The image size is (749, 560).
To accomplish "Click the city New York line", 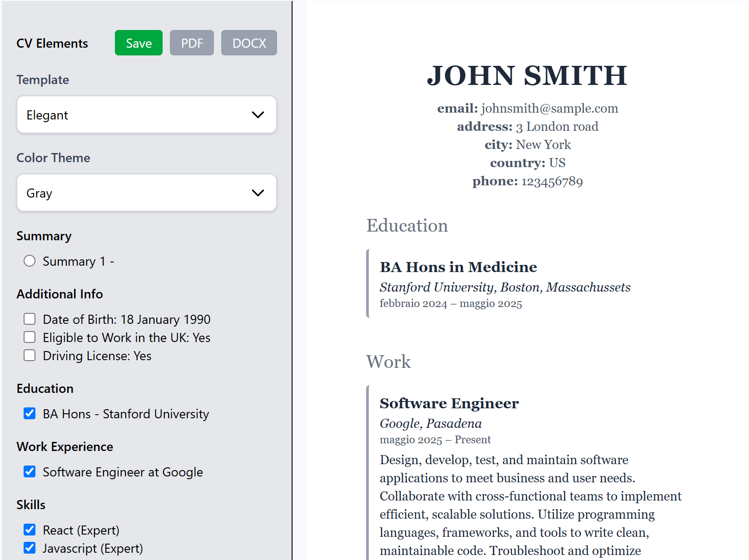I will pyautogui.click(x=527, y=144).
